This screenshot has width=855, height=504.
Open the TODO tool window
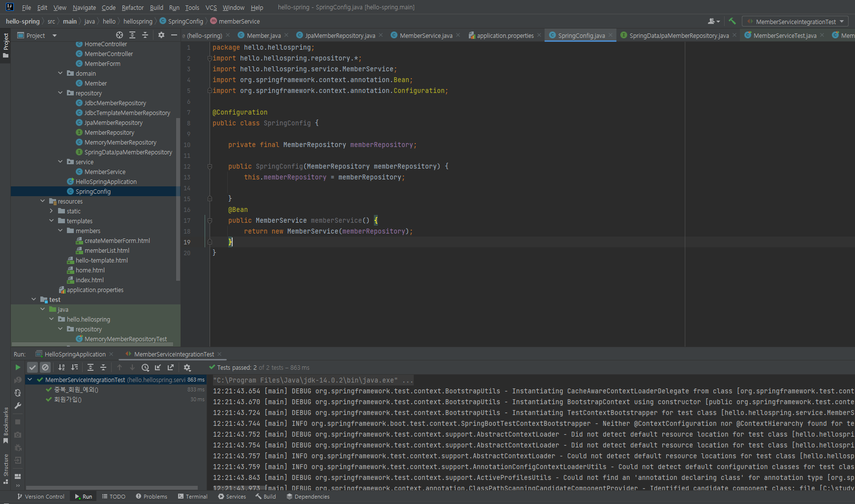[x=114, y=497]
